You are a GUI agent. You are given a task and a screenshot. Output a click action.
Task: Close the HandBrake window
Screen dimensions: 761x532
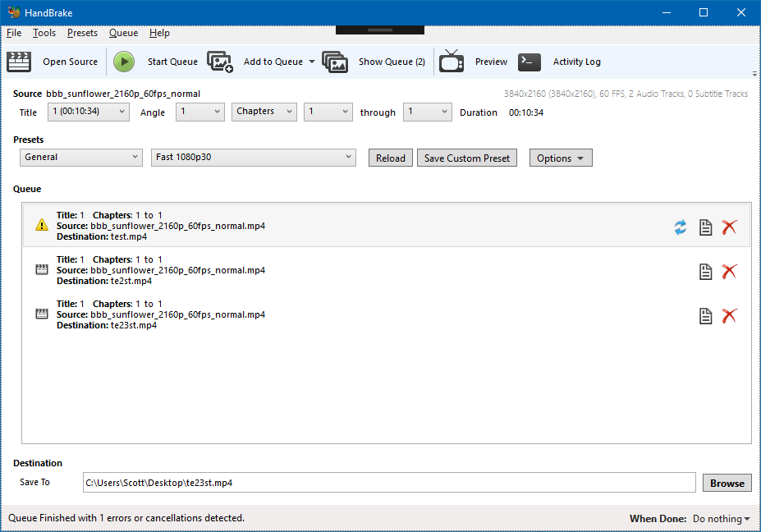[x=741, y=12]
